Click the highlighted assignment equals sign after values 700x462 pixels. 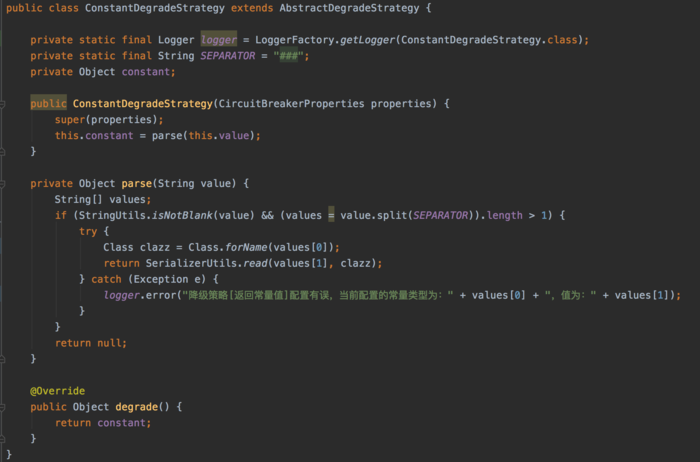331,215
